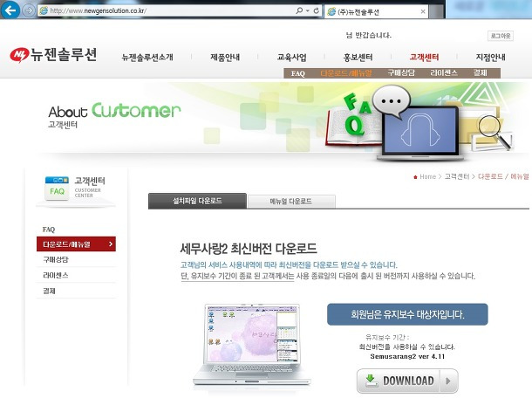Screen dimensions: 532x398
Task: Click the 님 반갑습니다 greeting text
Action: (368, 35)
